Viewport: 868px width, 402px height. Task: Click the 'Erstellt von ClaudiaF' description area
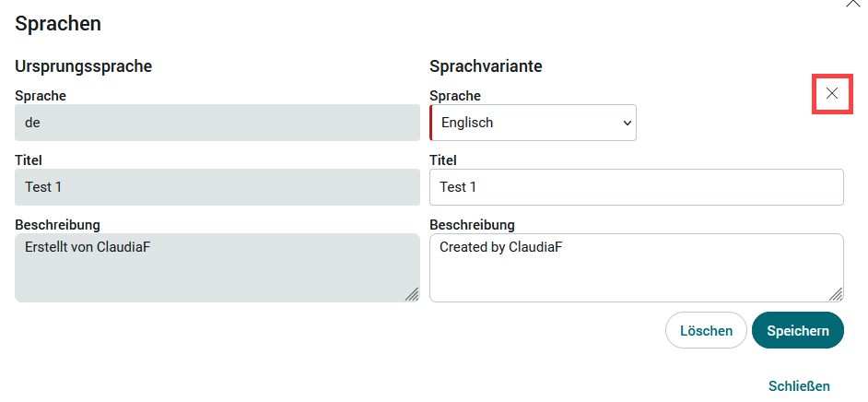(217, 268)
